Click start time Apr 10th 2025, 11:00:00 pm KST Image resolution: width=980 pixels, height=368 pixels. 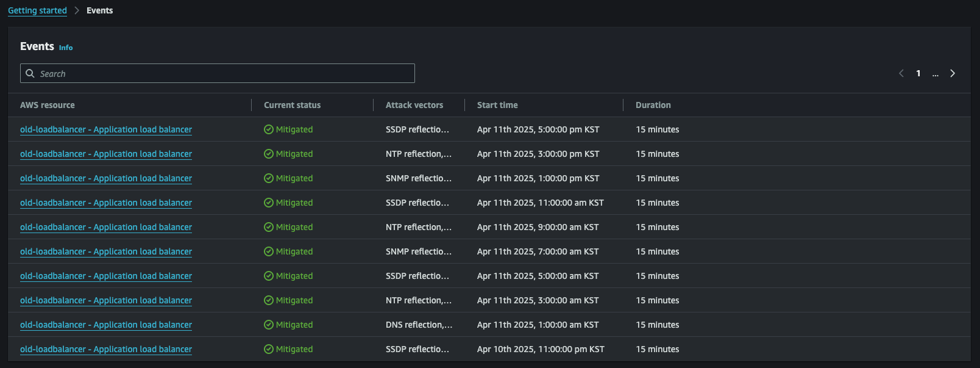pos(541,349)
